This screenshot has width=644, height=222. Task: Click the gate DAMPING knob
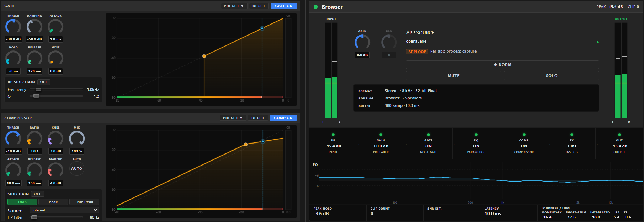coord(34,26)
